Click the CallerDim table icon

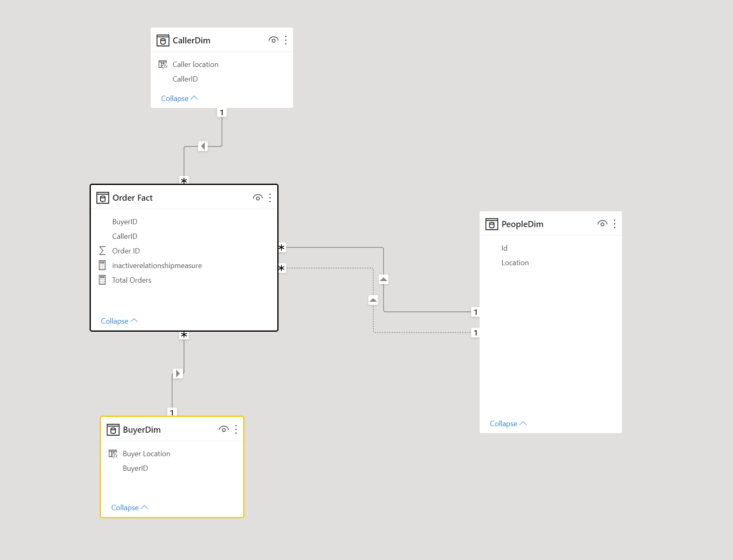[163, 41]
